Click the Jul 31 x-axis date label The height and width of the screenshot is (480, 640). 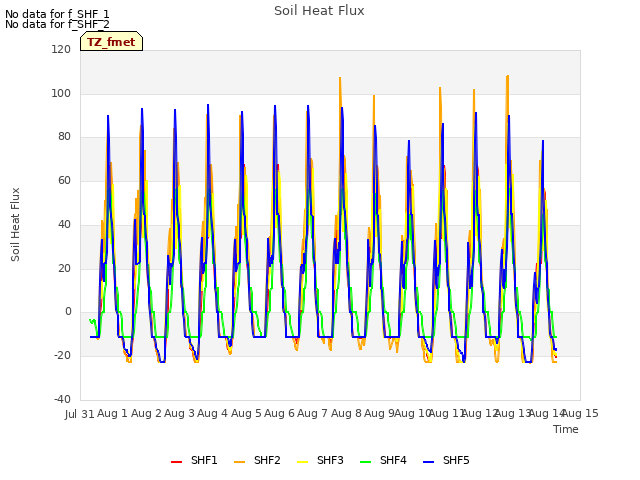pyautogui.click(x=80, y=414)
